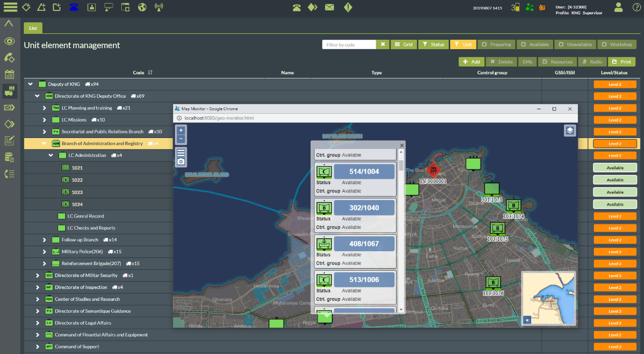Click the Filter by code input field
The width and height of the screenshot is (644, 354).
click(349, 45)
